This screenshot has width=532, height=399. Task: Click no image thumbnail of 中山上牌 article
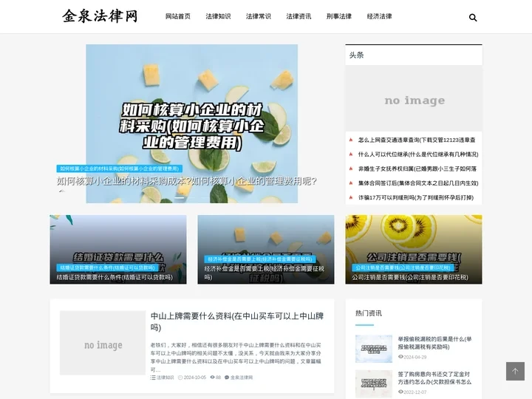click(x=103, y=343)
